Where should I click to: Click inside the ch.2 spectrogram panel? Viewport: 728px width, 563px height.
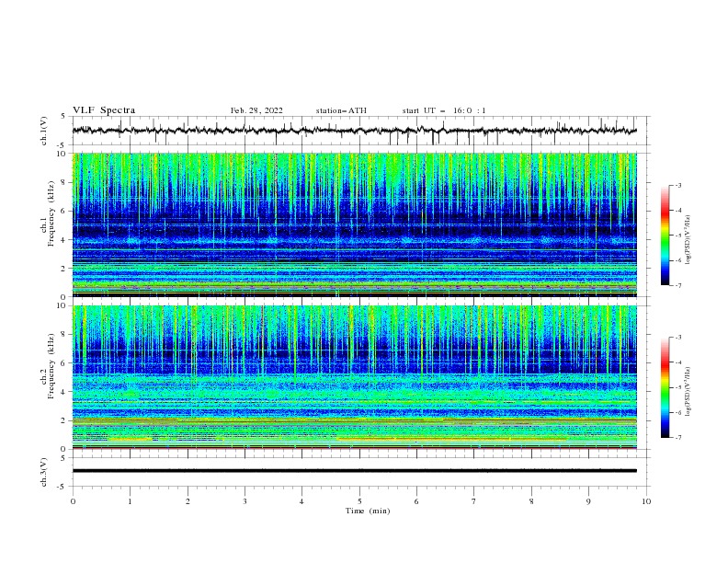click(x=355, y=377)
